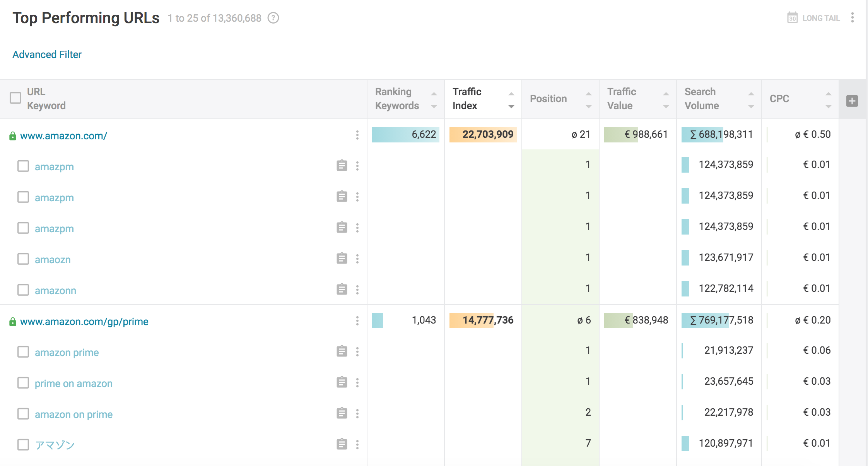Image resolution: width=868 pixels, height=466 pixels.
Task: Open the prime on amazon keyword link
Action: coord(73,384)
